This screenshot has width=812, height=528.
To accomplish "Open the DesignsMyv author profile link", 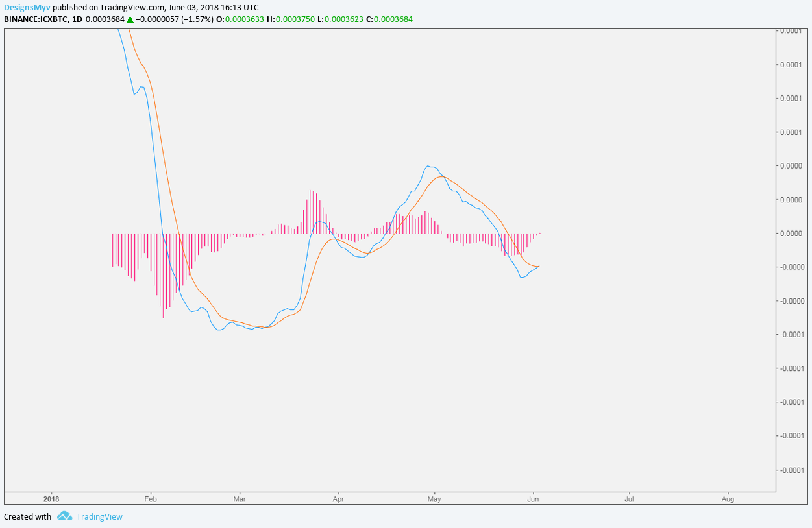I will [x=27, y=8].
